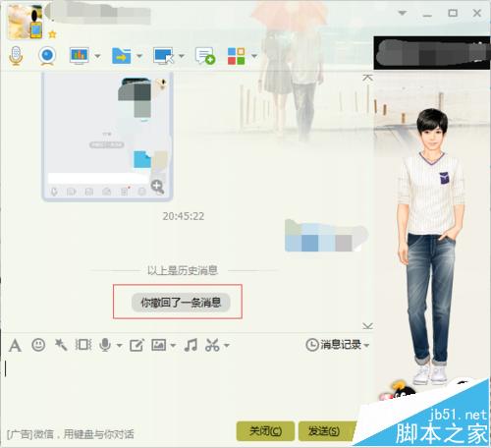Share music with the note icon
This screenshot has width=491, height=448.
click(191, 345)
